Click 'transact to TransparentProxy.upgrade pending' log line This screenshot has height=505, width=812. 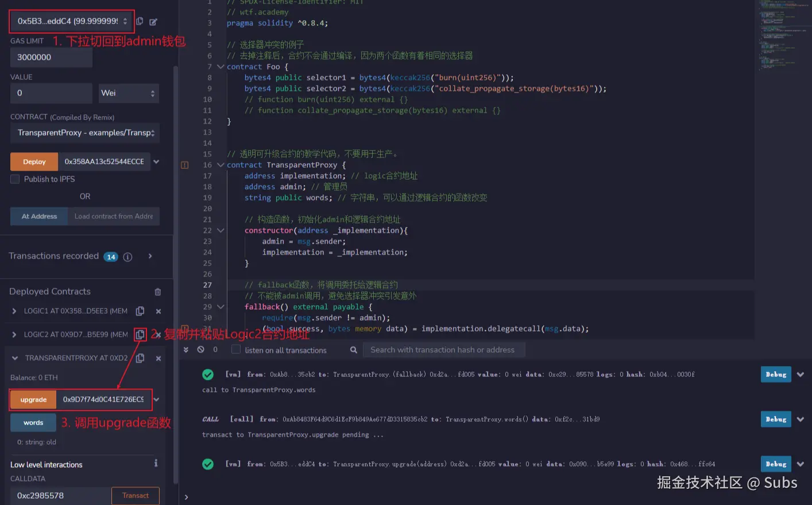click(x=292, y=435)
